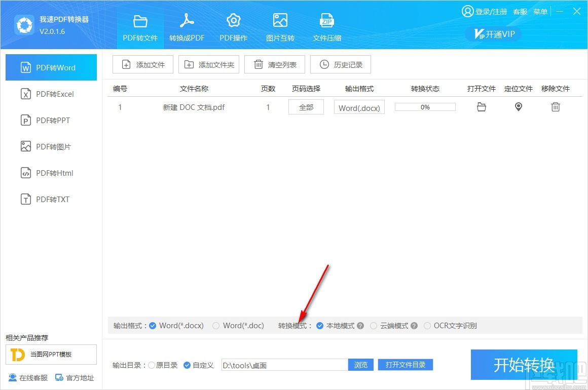The image size is (588, 390).
Task: Open the Word(.docx) output format dropdown
Action: tap(359, 107)
